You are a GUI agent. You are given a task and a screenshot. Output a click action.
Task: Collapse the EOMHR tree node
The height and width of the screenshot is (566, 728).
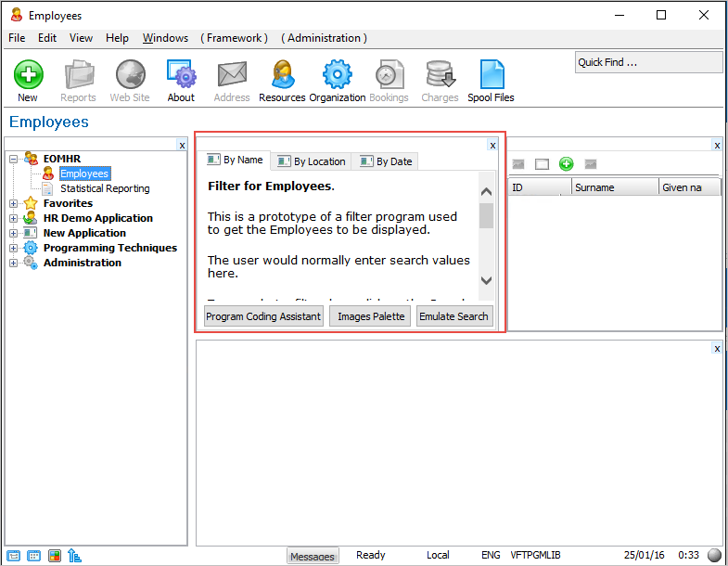pyautogui.click(x=14, y=159)
